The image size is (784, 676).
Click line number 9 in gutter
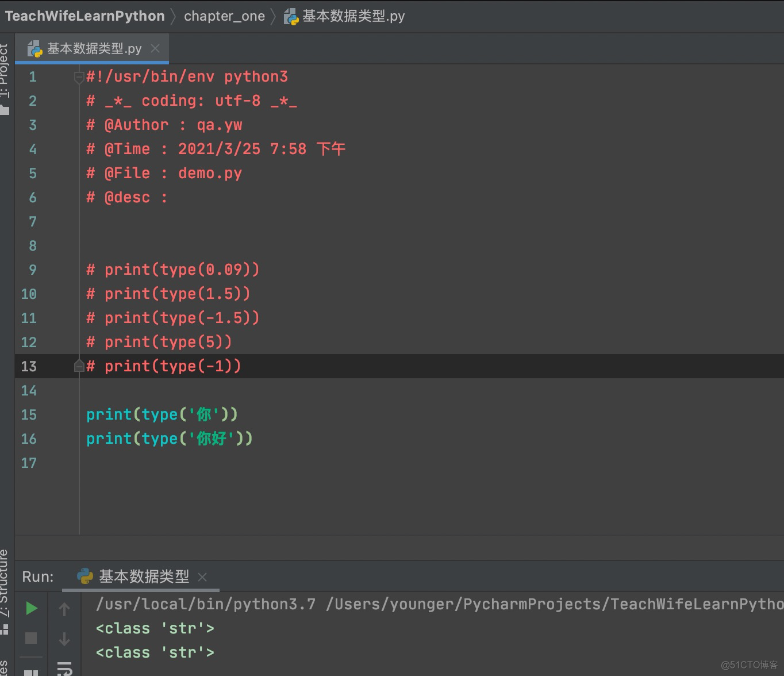33,270
